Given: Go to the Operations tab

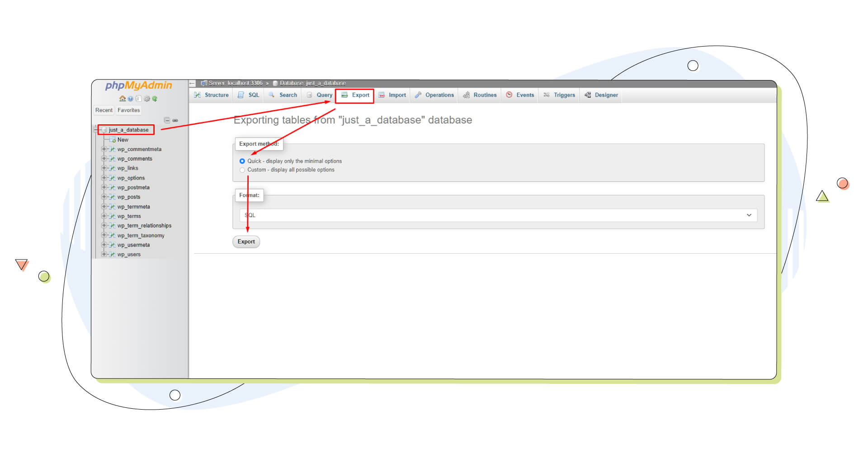Looking at the screenshot, I should 434,95.
